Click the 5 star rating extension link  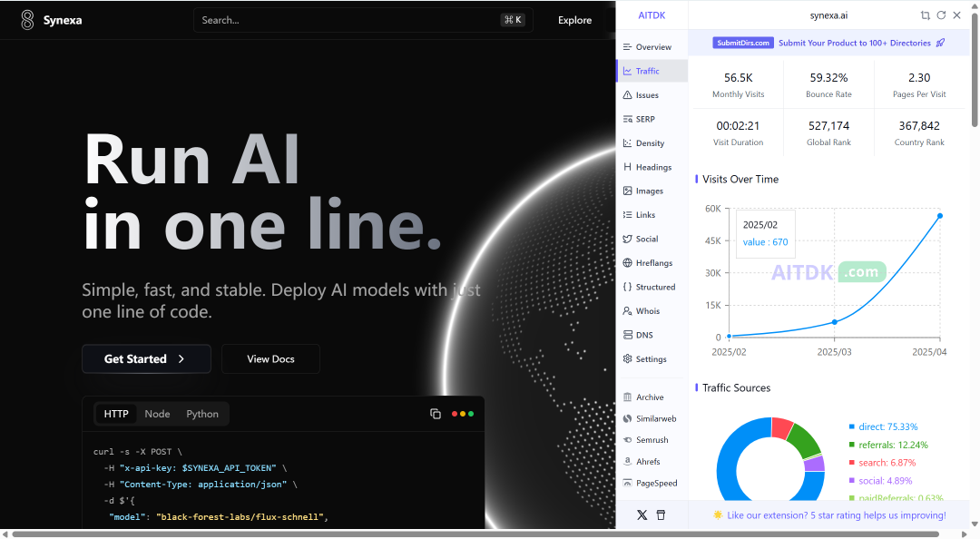(x=837, y=515)
